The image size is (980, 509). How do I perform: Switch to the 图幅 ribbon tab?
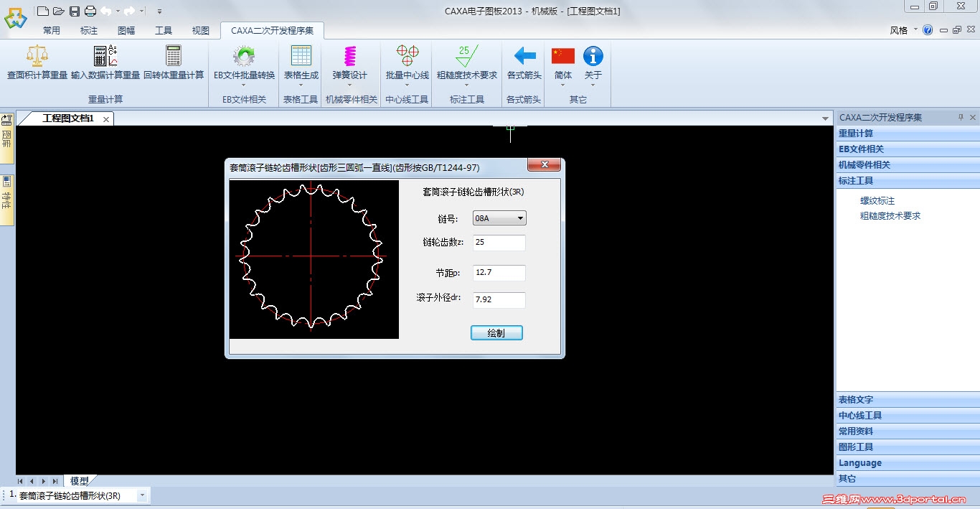tap(126, 31)
